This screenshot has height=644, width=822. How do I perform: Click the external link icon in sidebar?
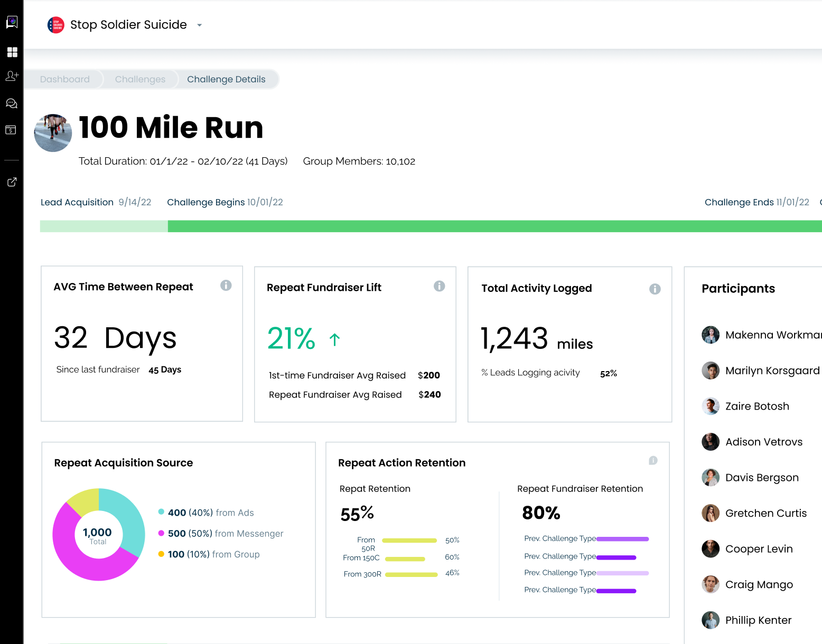12,182
